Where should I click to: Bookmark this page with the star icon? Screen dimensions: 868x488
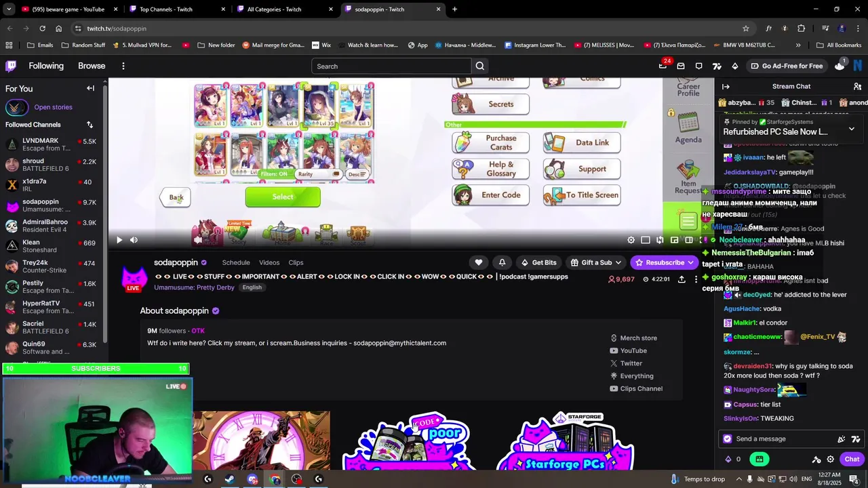click(x=746, y=28)
